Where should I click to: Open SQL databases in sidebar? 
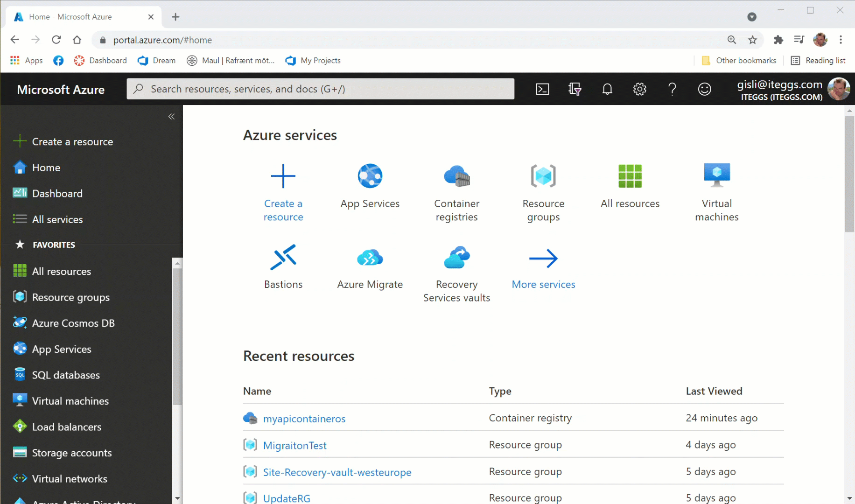coord(56,375)
